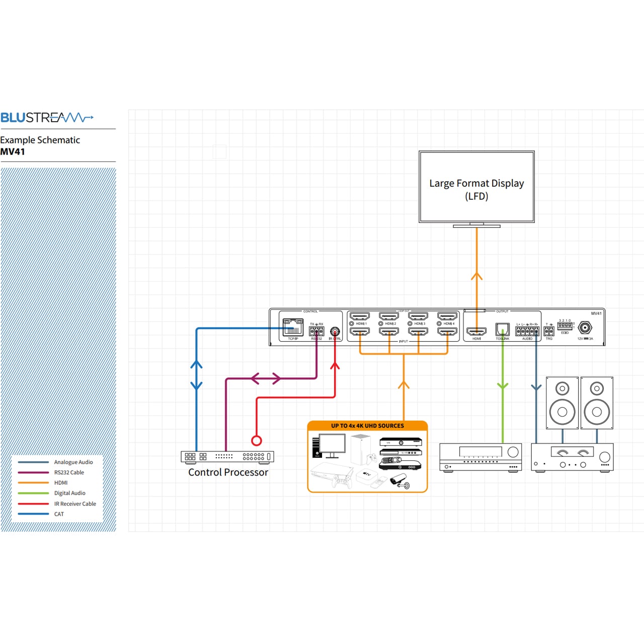This screenshot has height=644, width=644.
Task: Click the MV41 model label on device
Action: [x=596, y=313]
